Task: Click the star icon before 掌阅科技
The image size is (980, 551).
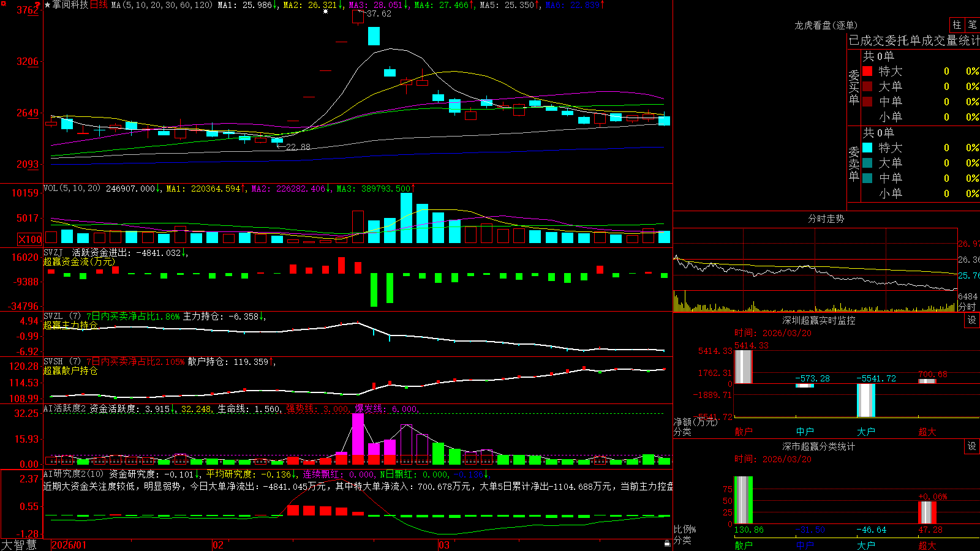Action: [48, 5]
